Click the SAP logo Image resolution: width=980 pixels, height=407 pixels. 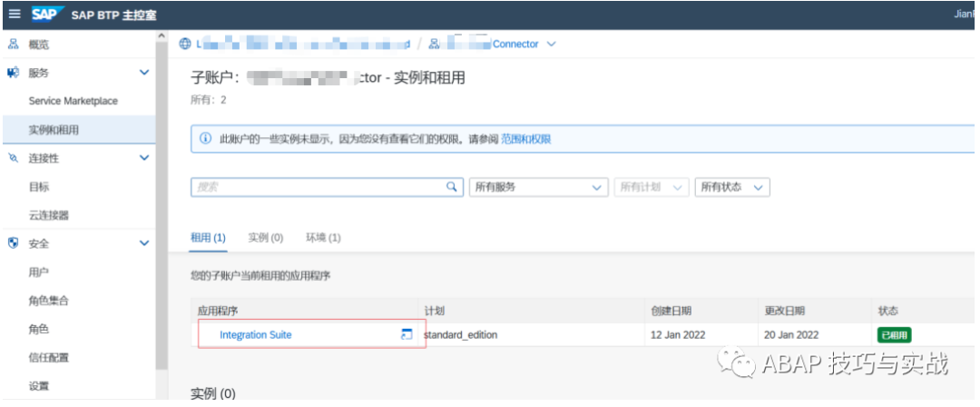tap(47, 14)
